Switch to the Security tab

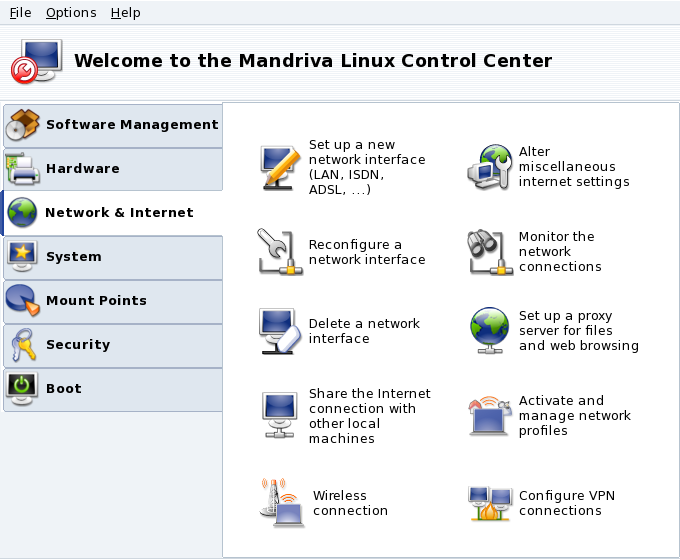pyautogui.click(x=112, y=345)
